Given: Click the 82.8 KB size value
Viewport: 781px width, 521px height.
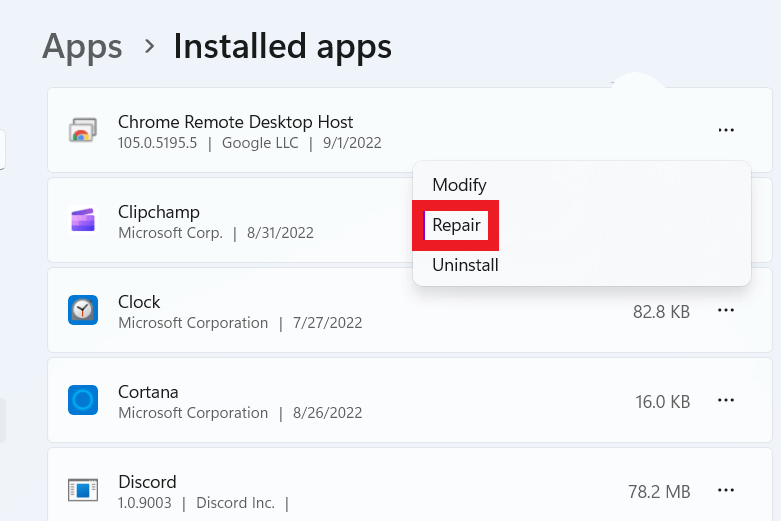Looking at the screenshot, I should pos(661,312).
